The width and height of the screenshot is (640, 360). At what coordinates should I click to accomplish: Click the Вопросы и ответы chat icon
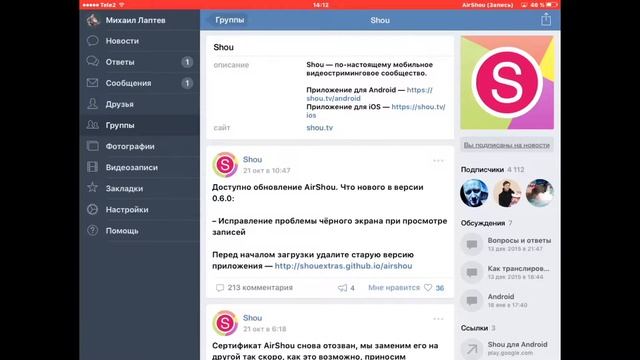[x=472, y=244]
